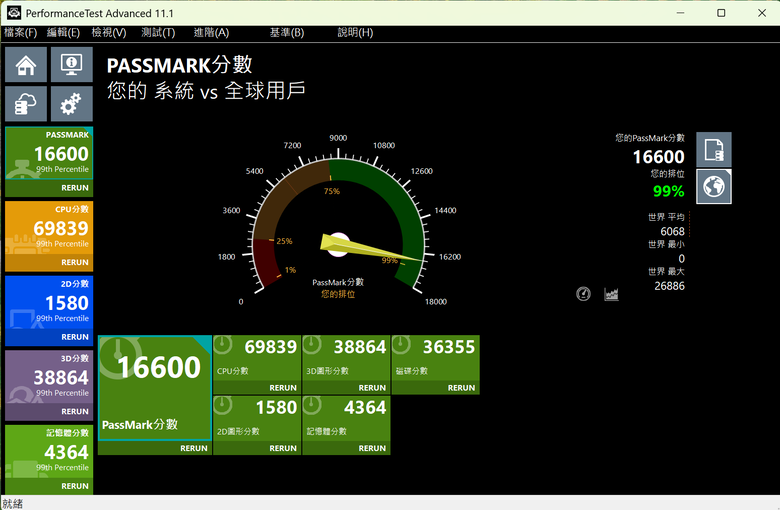Screen dimensions: 780x510
Task: Select the sidebar 2D分數 1580 card
Action: (x=49, y=303)
